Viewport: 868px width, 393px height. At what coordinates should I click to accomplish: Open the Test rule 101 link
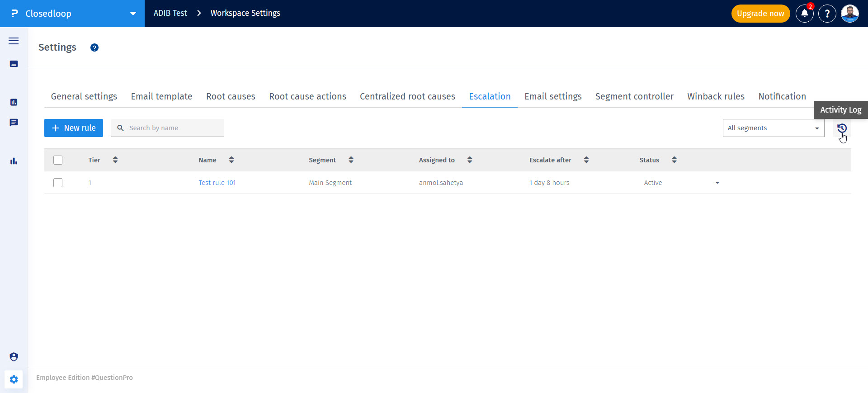click(x=217, y=183)
